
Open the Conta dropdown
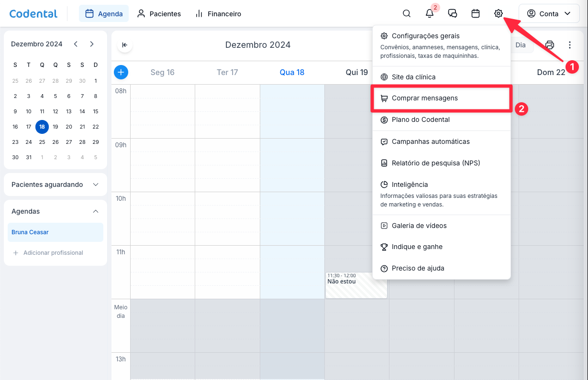click(549, 14)
